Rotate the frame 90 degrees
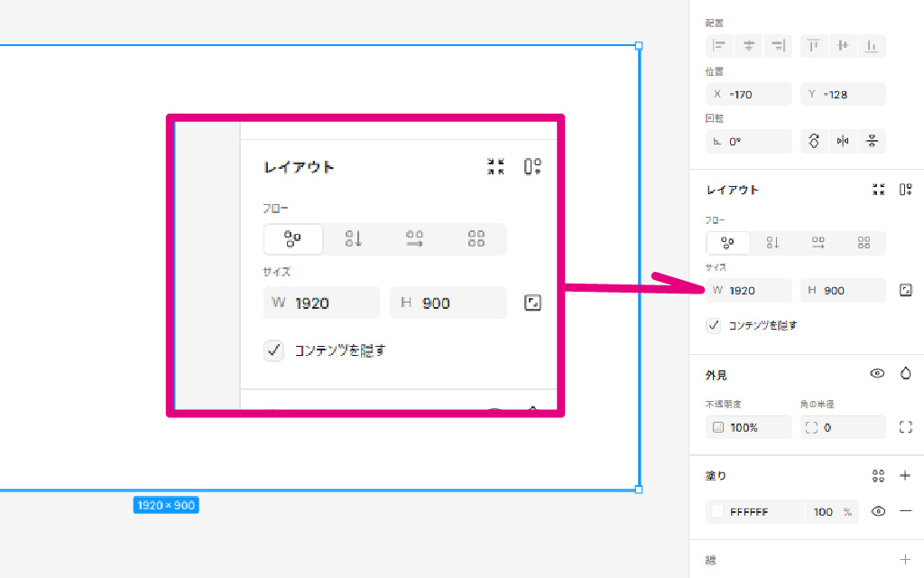 coord(814,141)
